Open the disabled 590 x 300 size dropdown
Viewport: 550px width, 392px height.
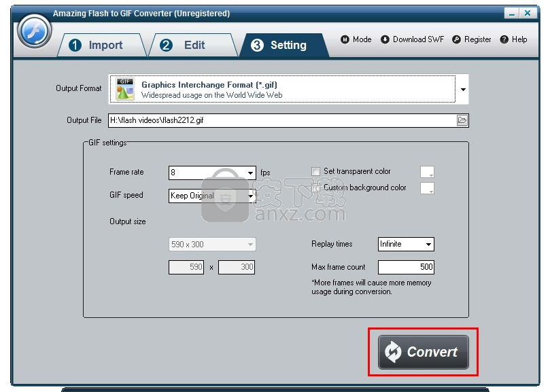pos(212,245)
